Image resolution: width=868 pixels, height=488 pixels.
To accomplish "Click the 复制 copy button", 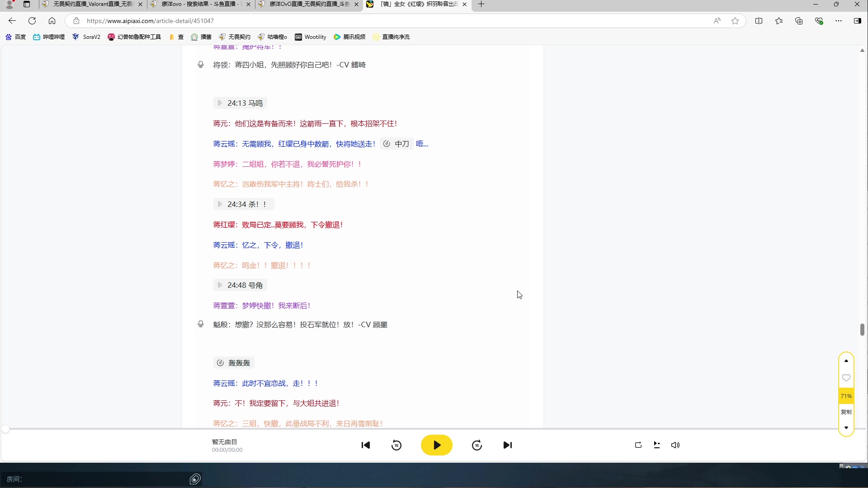I will point(846,412).
